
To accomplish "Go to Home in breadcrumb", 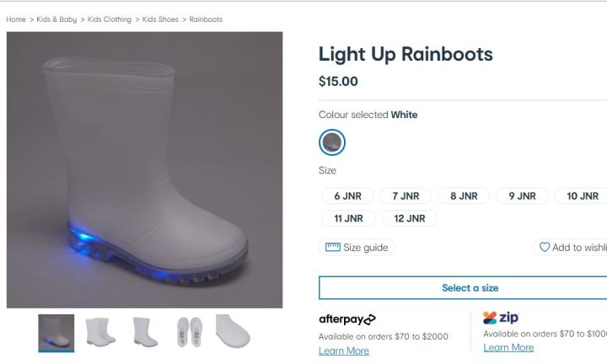I will point(16,19).
